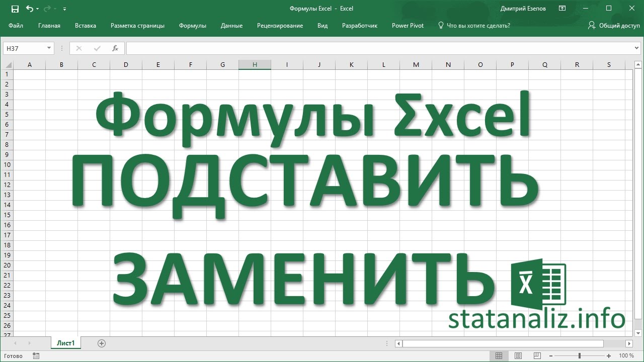Viewport: 644px width, 362px height.
Task: Click the horizontal scrollbar left arrow
Action: coord(398,343)
